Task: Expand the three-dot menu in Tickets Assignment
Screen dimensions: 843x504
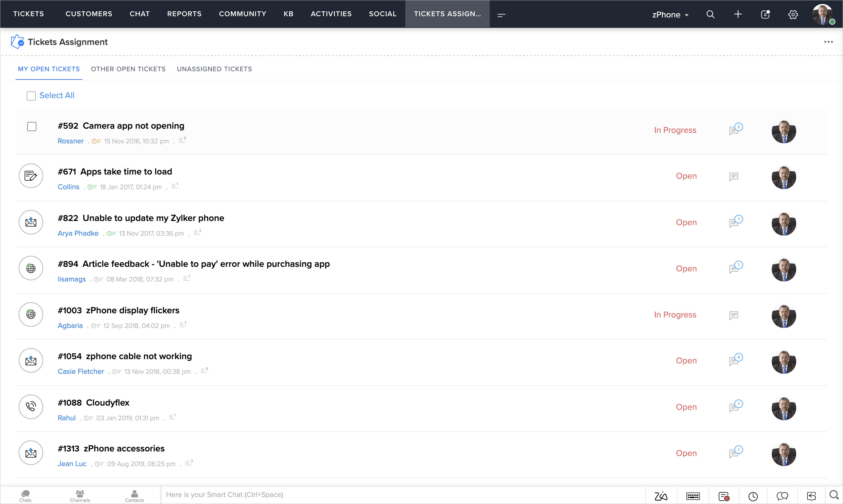Action: [829, 42]
